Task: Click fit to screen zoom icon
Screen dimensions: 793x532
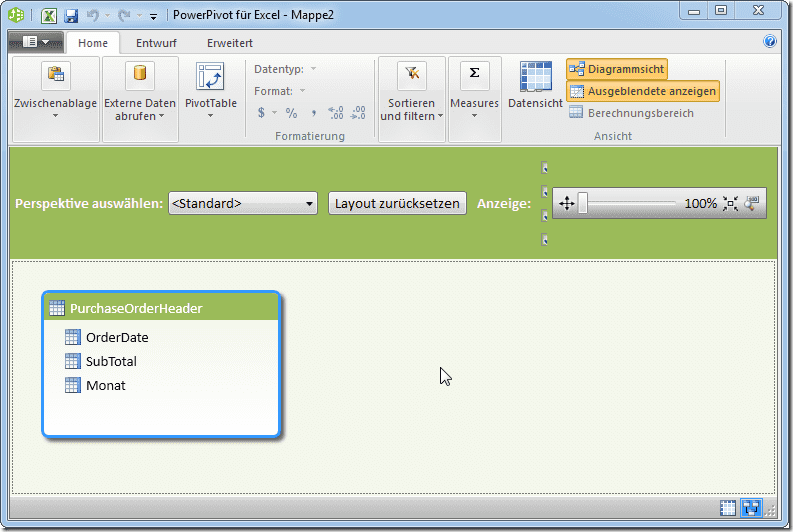Action: click(730, 203)
